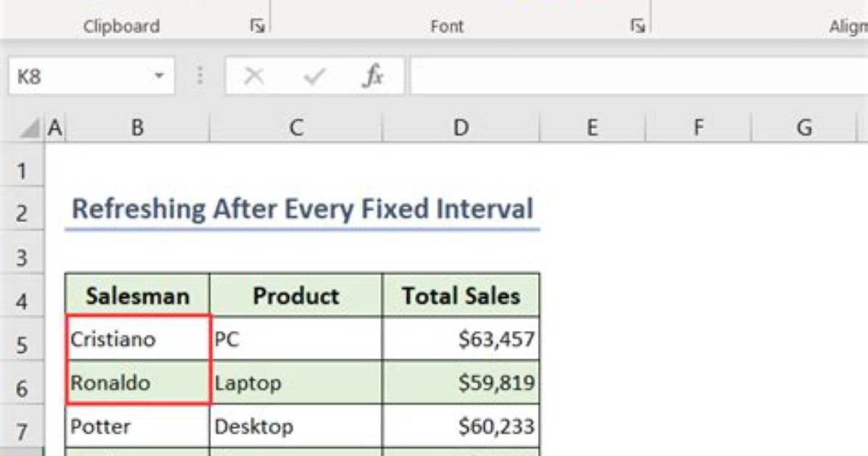
Task: Open the Clipboard dialog launcher
Action: [257, 25]
